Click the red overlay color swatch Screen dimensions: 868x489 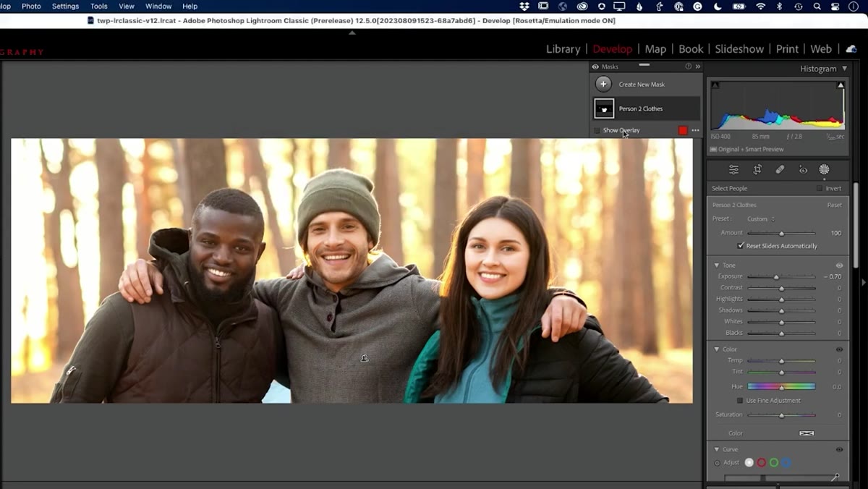point(682,131)
